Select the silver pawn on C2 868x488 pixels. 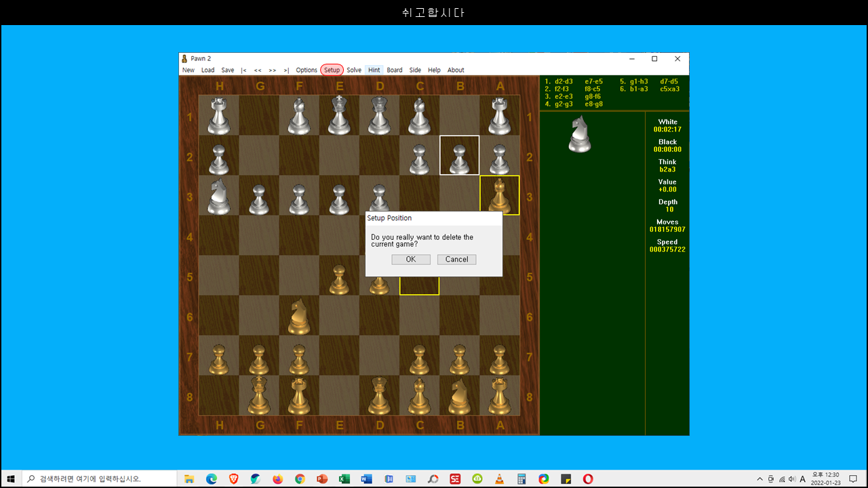coord(419,159)
